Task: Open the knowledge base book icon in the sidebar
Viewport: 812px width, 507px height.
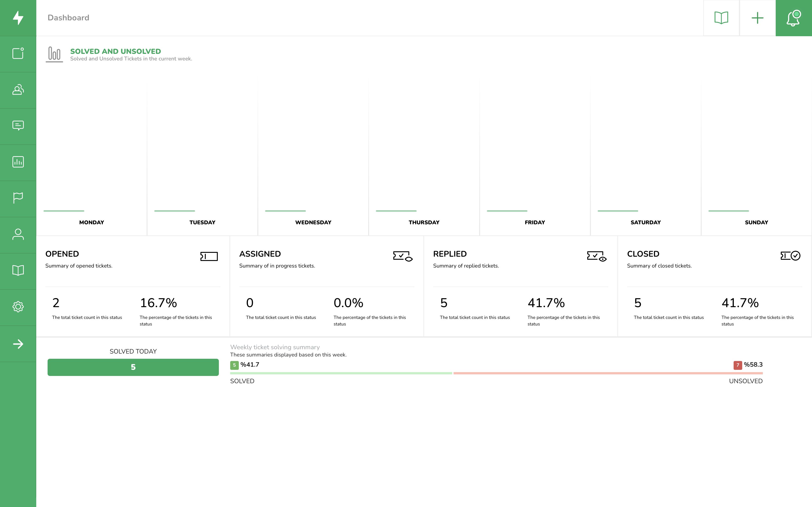Action: (18, 271)
